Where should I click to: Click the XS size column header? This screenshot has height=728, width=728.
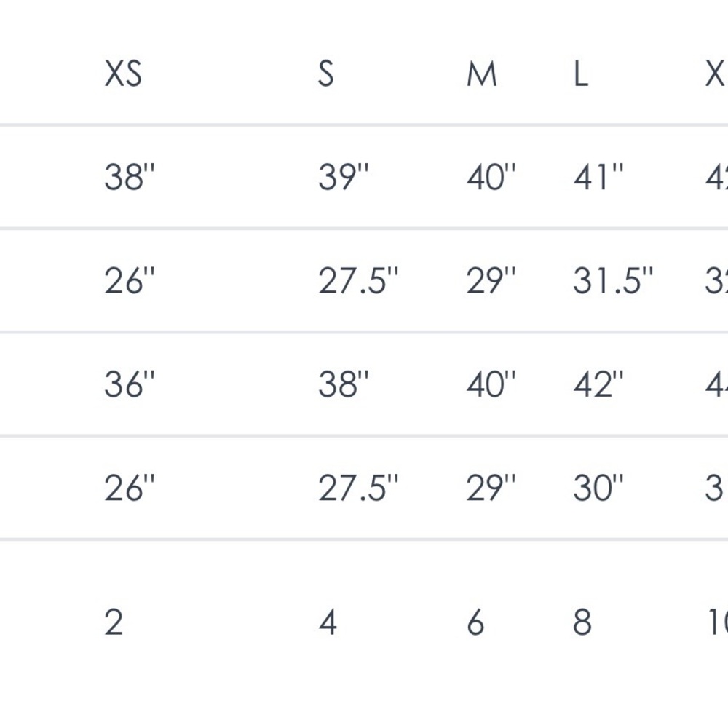click(123, 74)
